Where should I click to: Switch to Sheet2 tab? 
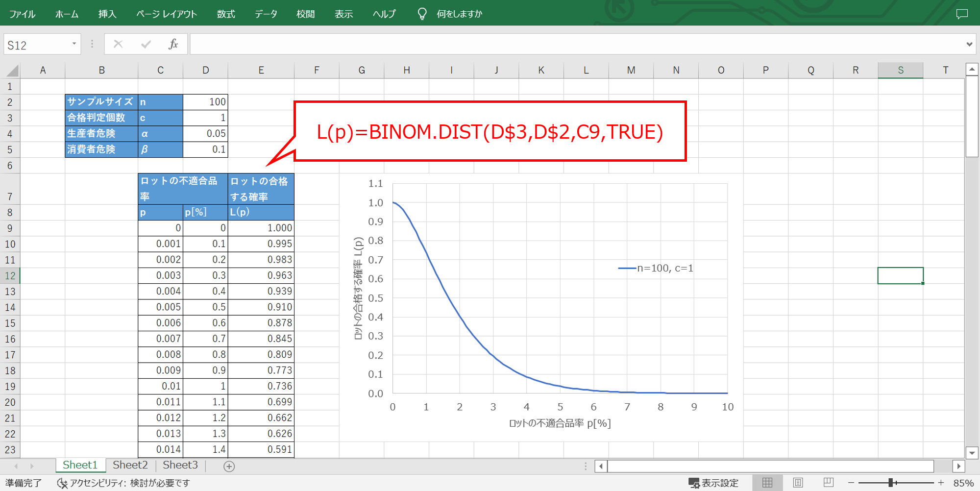(x=130, y=465)
